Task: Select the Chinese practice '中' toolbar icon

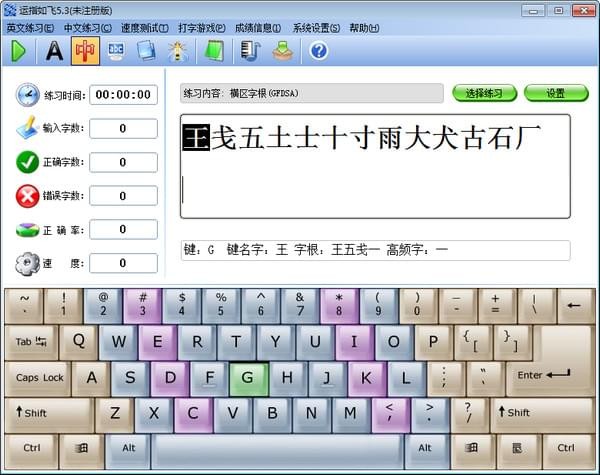Action: coord(85,51)
